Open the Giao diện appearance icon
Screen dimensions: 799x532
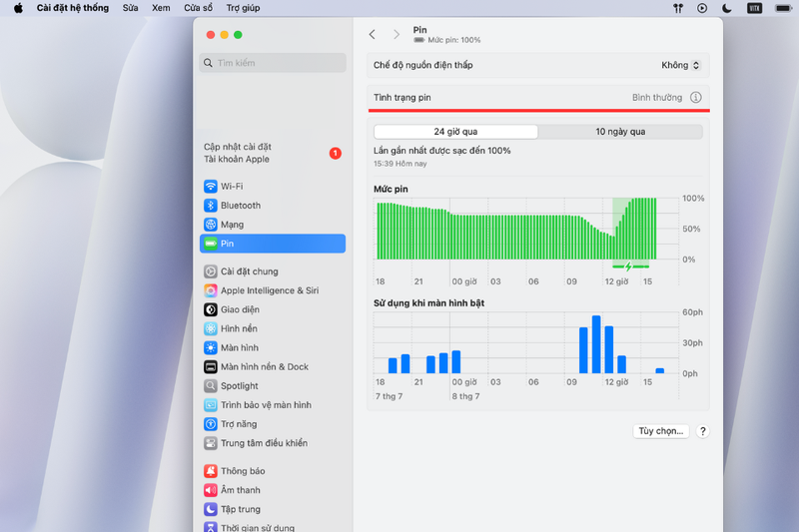211,309
